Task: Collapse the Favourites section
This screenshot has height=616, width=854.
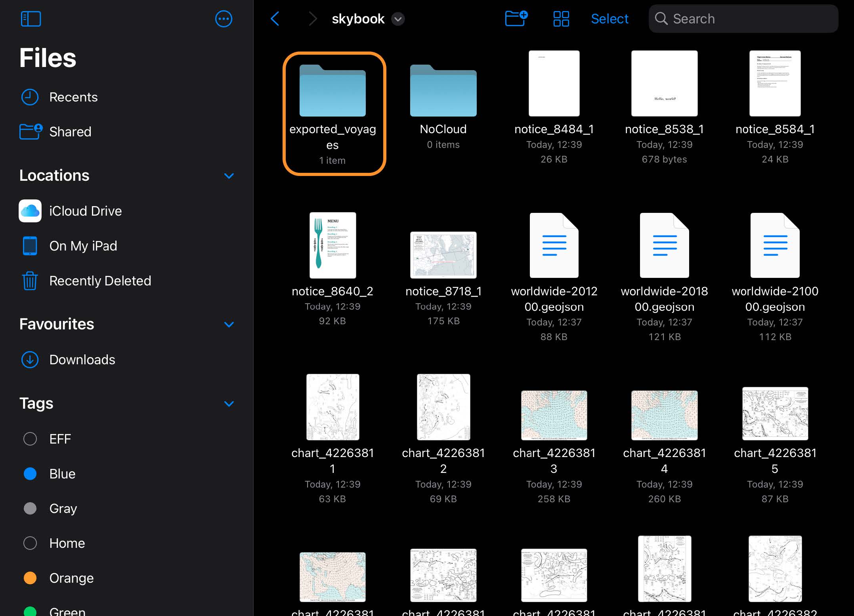Action: tap(229, 324)
